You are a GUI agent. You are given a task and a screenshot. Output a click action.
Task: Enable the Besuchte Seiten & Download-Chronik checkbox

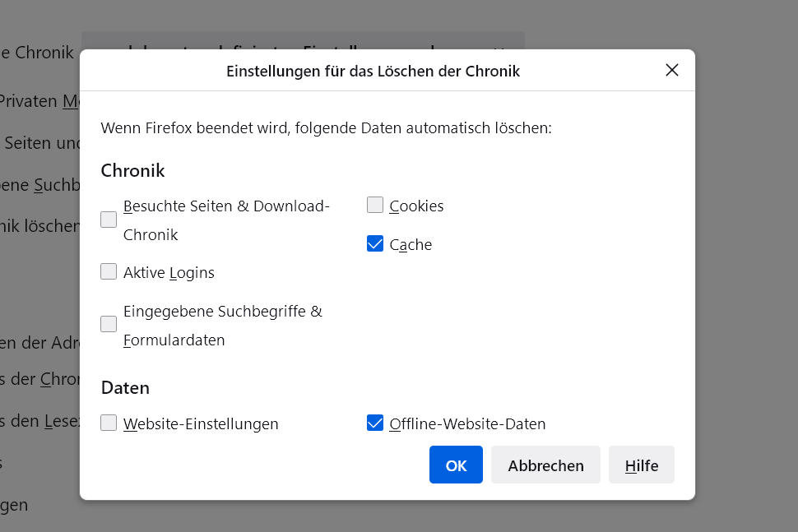point(109,220)
